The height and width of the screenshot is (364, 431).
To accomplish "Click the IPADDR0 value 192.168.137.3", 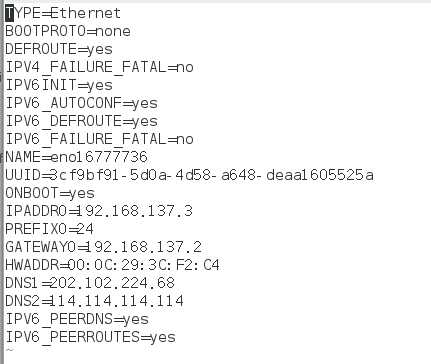I will [x=135, y=211].
